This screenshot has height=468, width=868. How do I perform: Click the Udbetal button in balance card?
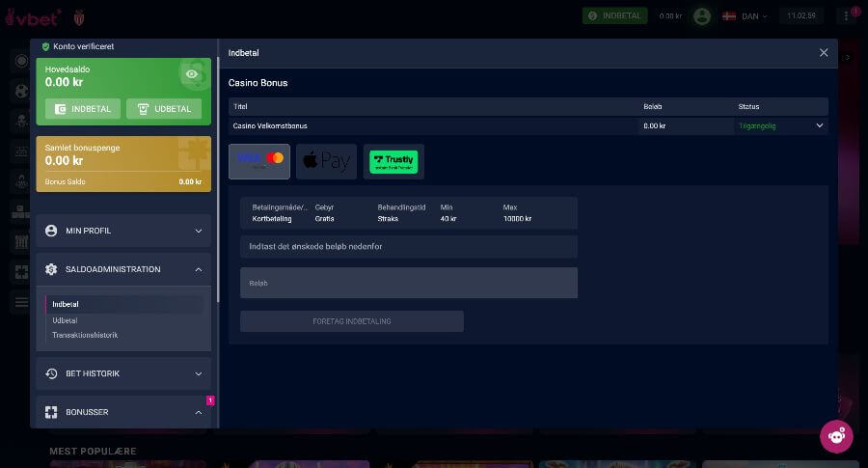tap(164, 109)
